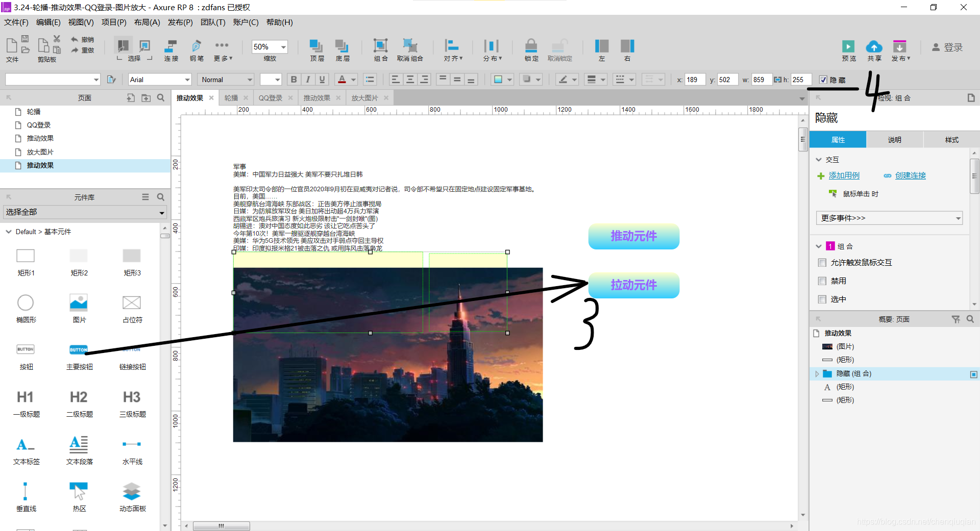Click the Redo (重做) icon
Image resolution: width=980 pixels, height=531 pixels.
pos(75,50)
